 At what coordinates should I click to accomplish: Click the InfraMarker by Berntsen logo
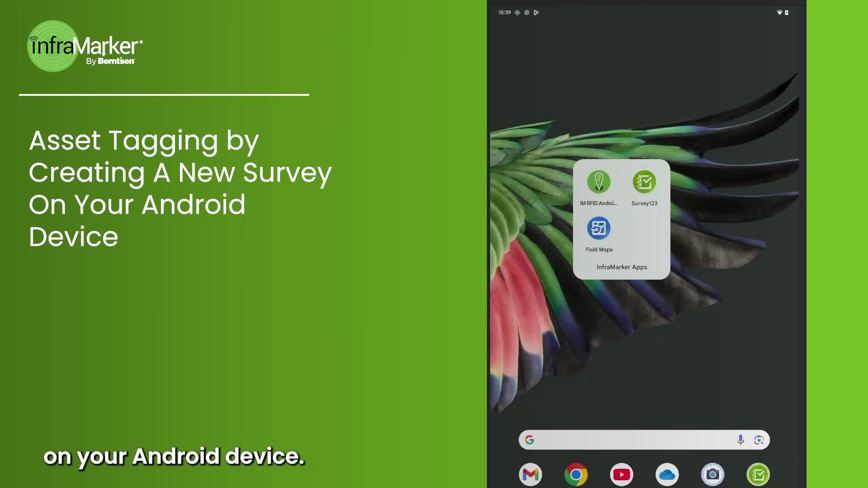85,47
